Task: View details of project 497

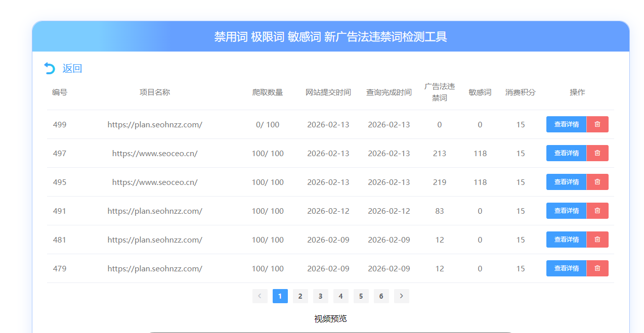Action: pyautogui.click(x=566, y=153)
